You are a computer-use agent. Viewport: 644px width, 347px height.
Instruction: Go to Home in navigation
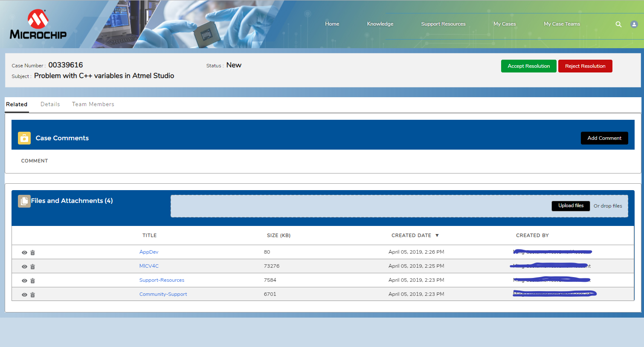tap(332, 24)
